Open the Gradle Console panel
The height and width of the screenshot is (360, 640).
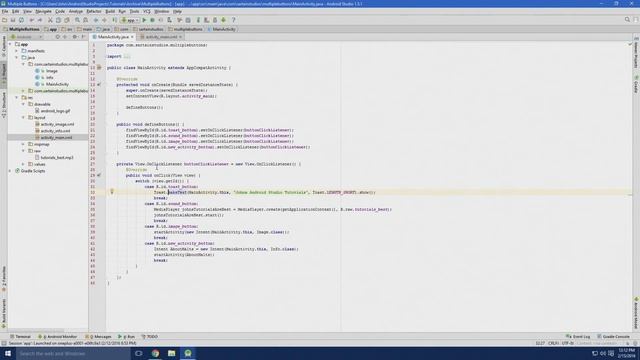coord(613,337)
